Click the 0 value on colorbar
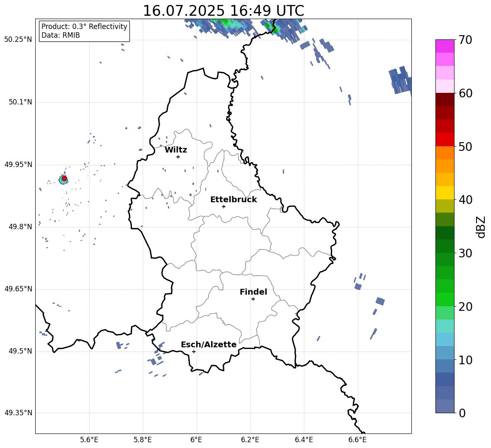The width and height of the screenshot is (491, 448). point(462,413)
